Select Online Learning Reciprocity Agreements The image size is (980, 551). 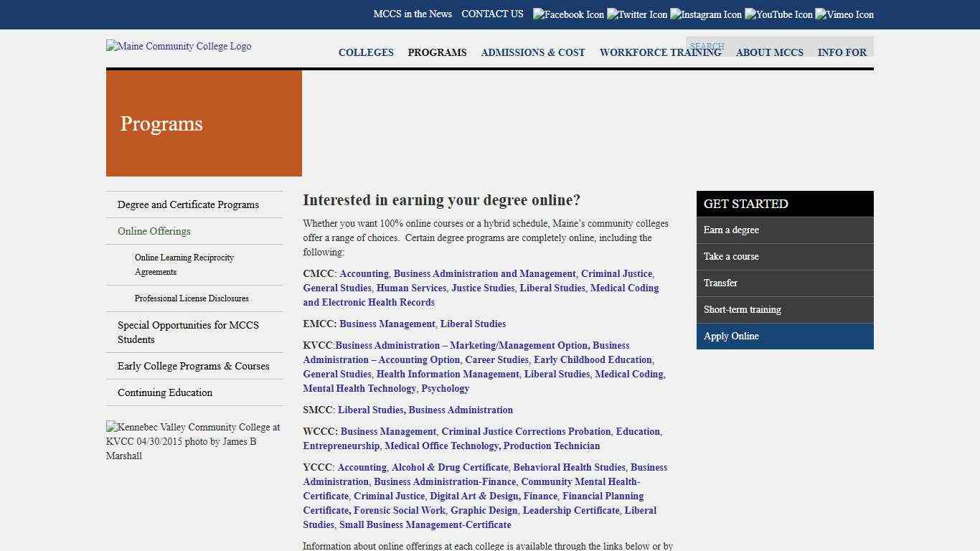point(184,265)
